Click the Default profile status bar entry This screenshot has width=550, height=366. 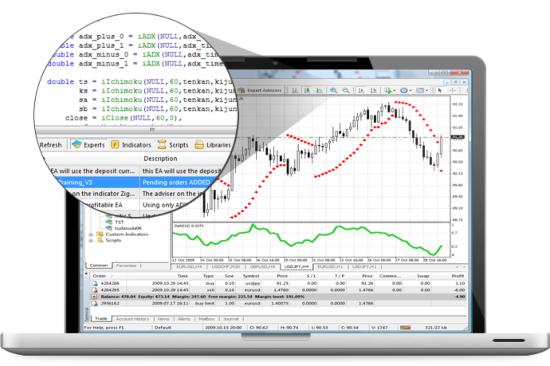[163, 328]
